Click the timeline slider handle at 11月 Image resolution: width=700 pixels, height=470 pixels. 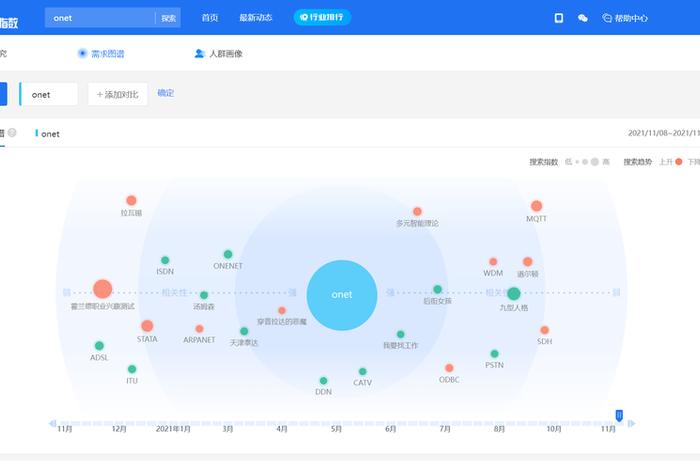point(619,415)
